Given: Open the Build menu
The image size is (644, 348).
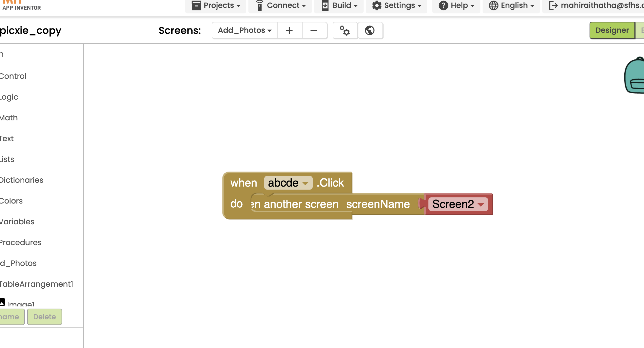Looking at the screenshot, I should coord(339,5).
